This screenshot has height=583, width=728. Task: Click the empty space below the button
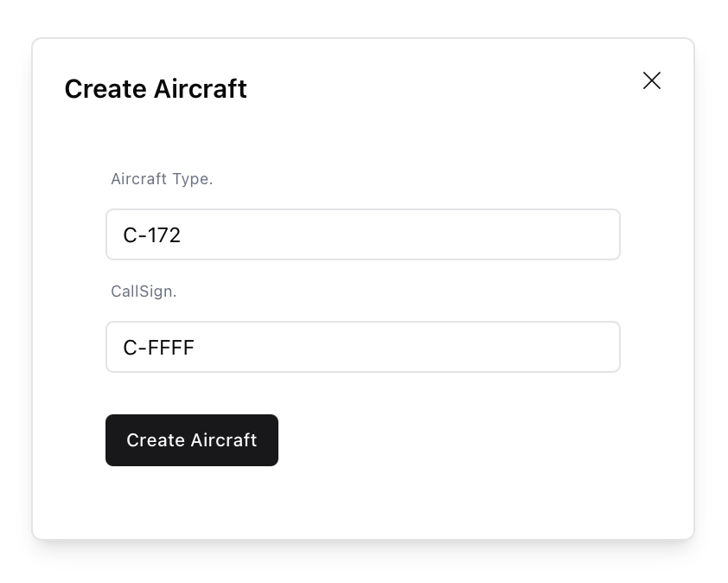(x=363, y=502)
